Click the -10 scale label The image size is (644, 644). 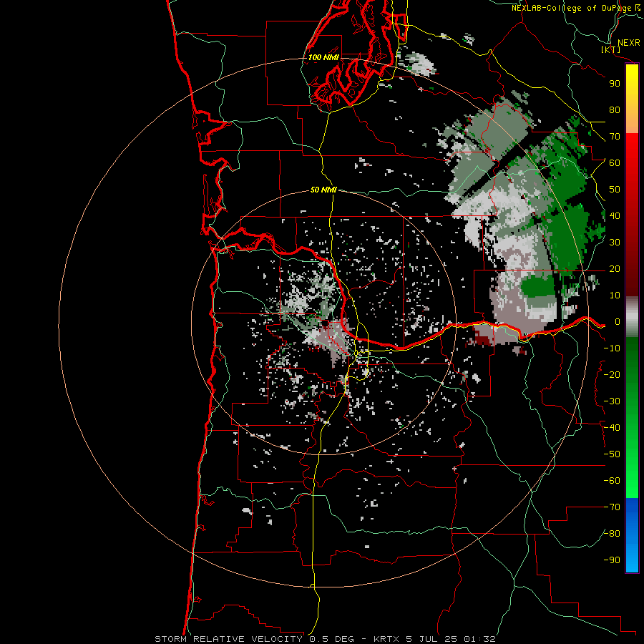click(x=612, y=348)
